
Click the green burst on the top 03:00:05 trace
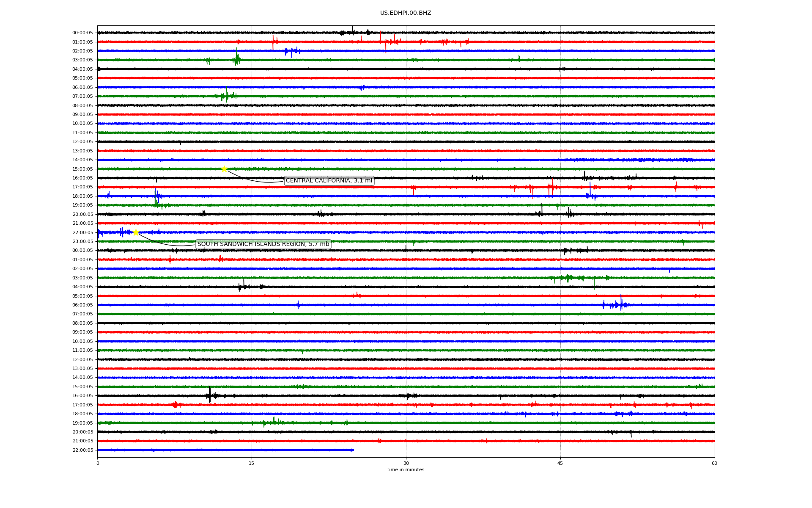(237, 59)
